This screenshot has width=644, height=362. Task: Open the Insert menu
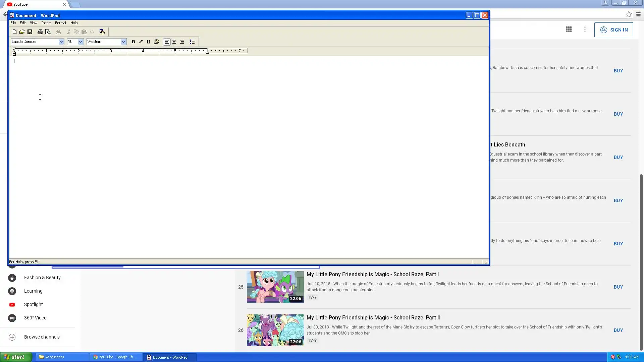pyautogui.click(x=46, y=23)
